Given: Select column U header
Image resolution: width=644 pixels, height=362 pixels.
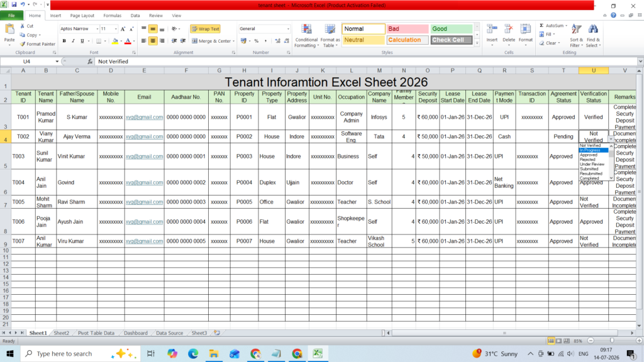Looking at the screenshot, I should (594, 70).
